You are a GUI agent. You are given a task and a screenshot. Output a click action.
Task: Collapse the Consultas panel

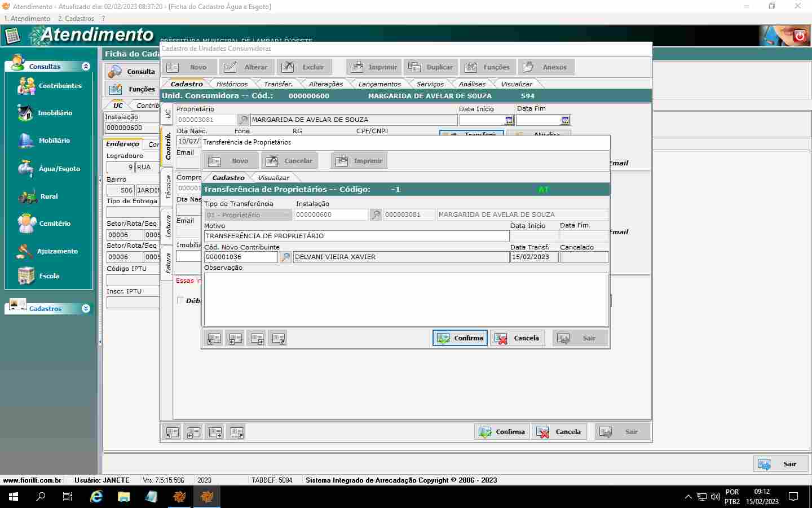click(x=86, y=67)
